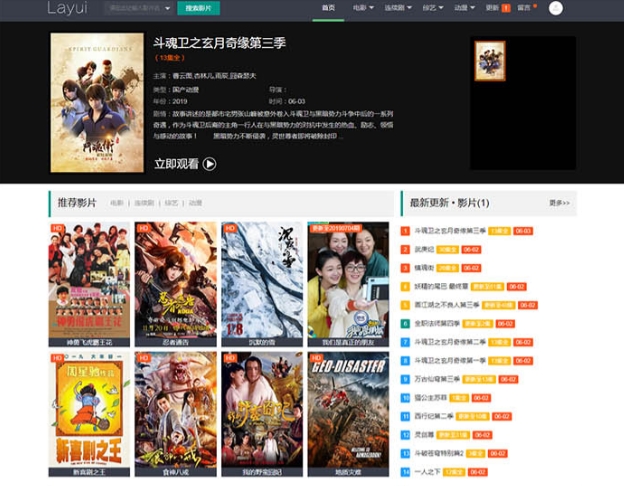Click the green 搜索影片 search button
The height and width of the screenshot is (486, 624).
pyautogui.click(x=198, y=8)
